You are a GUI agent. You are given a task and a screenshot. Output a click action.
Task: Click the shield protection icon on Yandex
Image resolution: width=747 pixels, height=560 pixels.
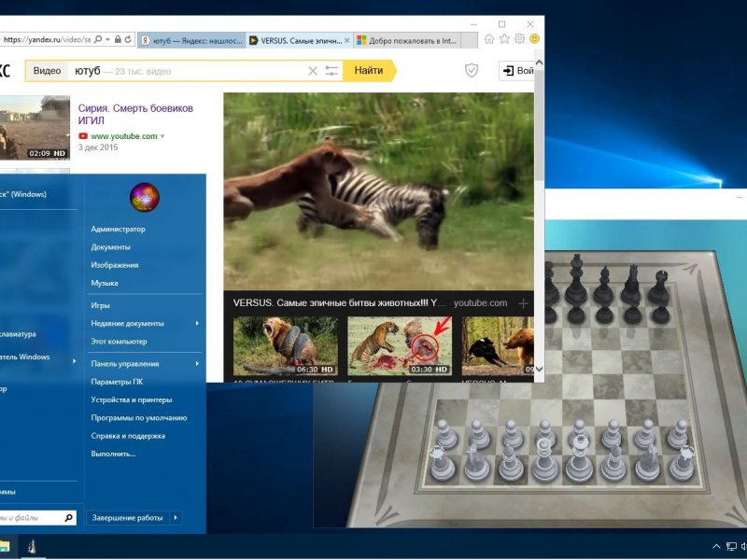[x=472, y=71]
